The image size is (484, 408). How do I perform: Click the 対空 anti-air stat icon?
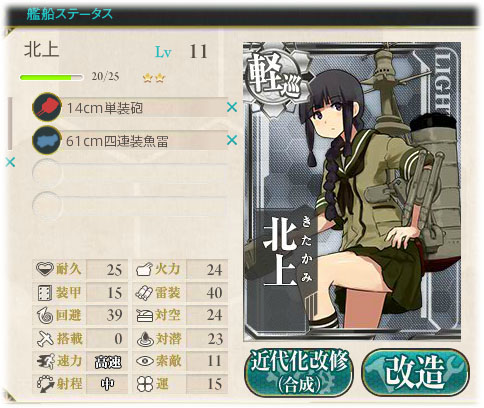point(144,316)
